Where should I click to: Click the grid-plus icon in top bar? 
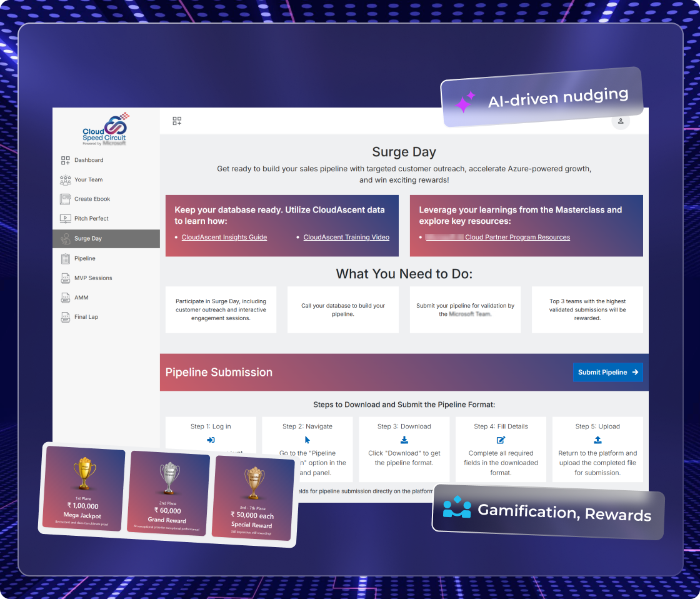point(177,121)
